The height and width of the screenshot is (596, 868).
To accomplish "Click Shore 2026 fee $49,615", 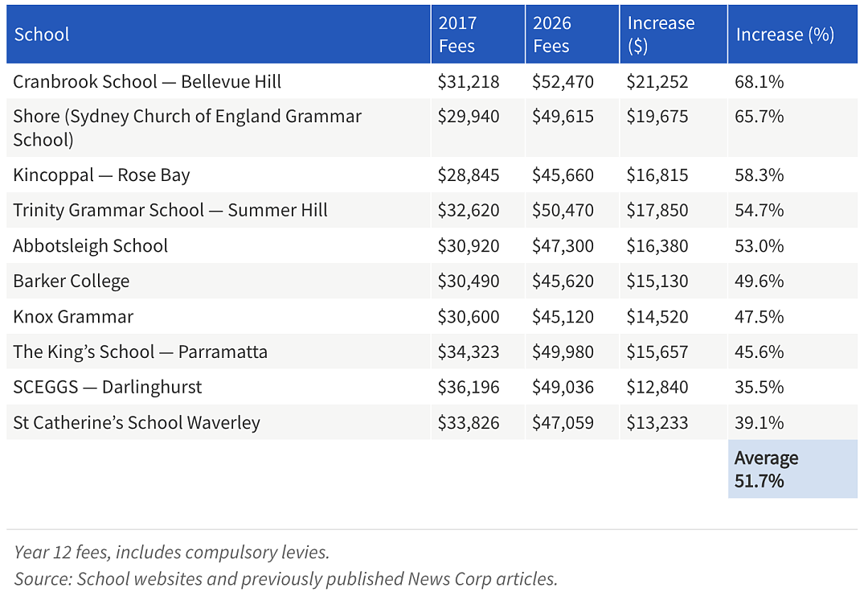I will (x=563, y=117).
